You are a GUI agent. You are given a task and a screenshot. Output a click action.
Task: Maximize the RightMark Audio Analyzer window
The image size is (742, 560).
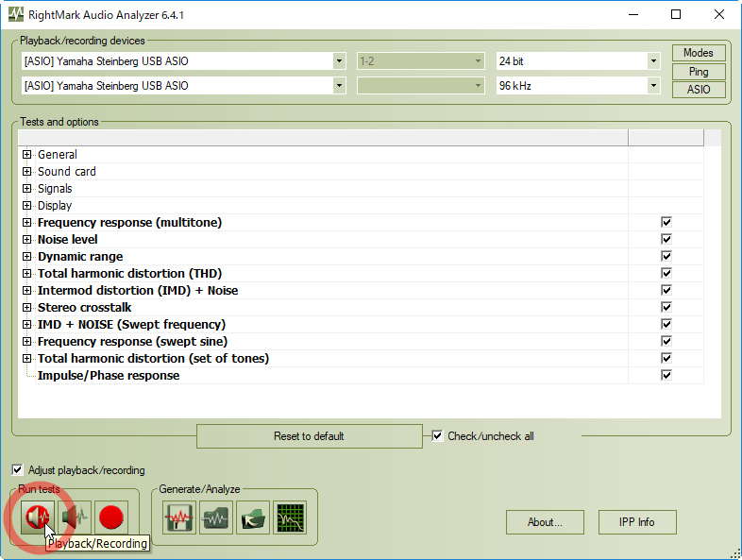pyautogui.click(x=676, y=14)
